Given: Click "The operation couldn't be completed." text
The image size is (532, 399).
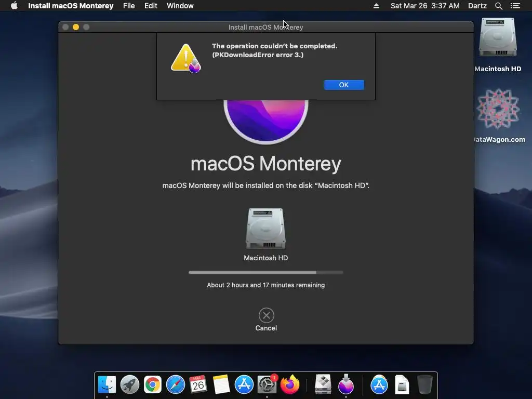Looking at the screenshot, I should pos(274,46).
